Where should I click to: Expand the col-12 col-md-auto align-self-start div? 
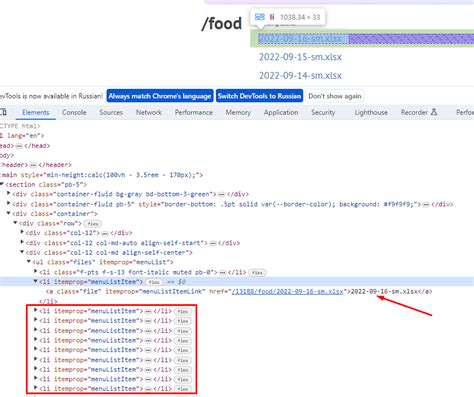click(x=22, y=242)
